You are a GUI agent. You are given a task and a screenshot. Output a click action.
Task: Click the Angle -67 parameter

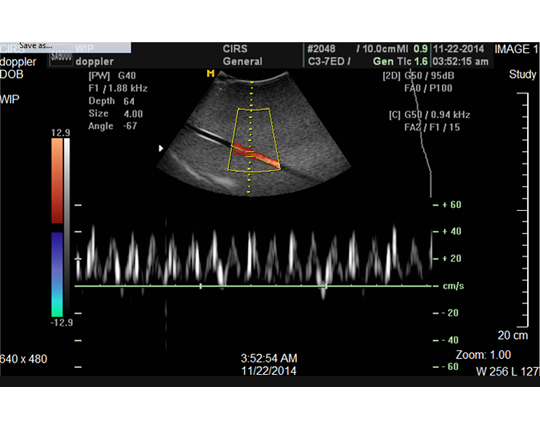[x=113, y=126]
